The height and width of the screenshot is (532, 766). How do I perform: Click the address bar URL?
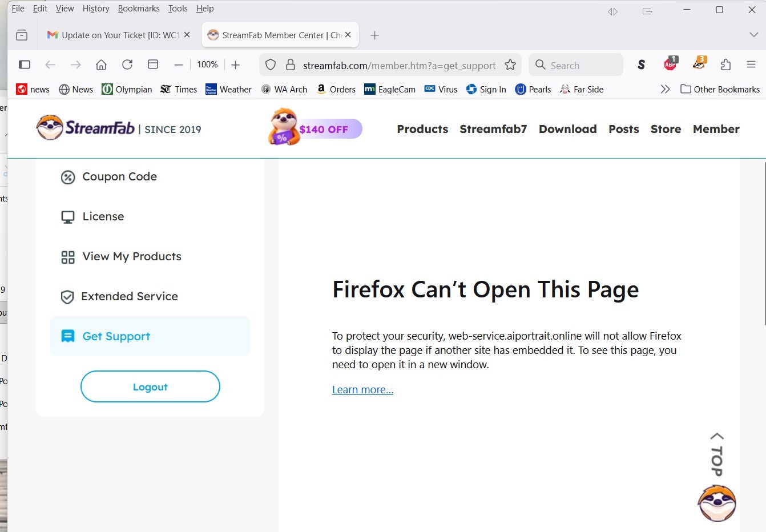click(399, 65)
